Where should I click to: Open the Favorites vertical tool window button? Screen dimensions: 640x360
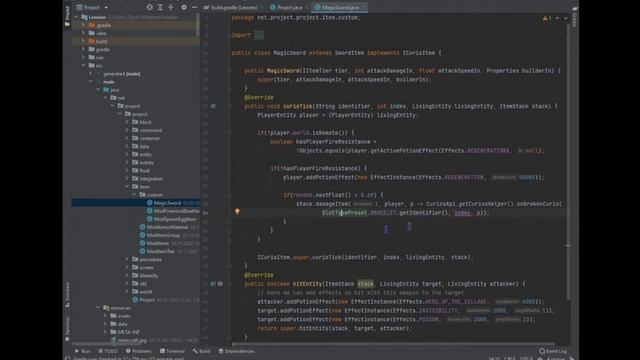click(x=67, y=329)
